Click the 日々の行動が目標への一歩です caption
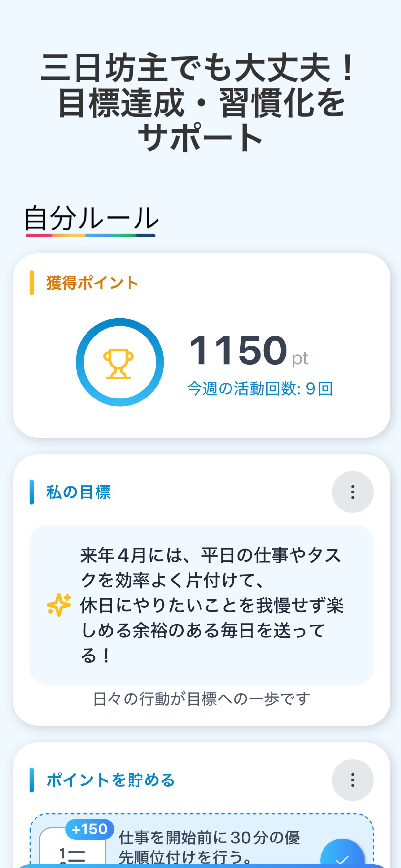The width and height of the screenshot is (401, 868). pos(201,698)
